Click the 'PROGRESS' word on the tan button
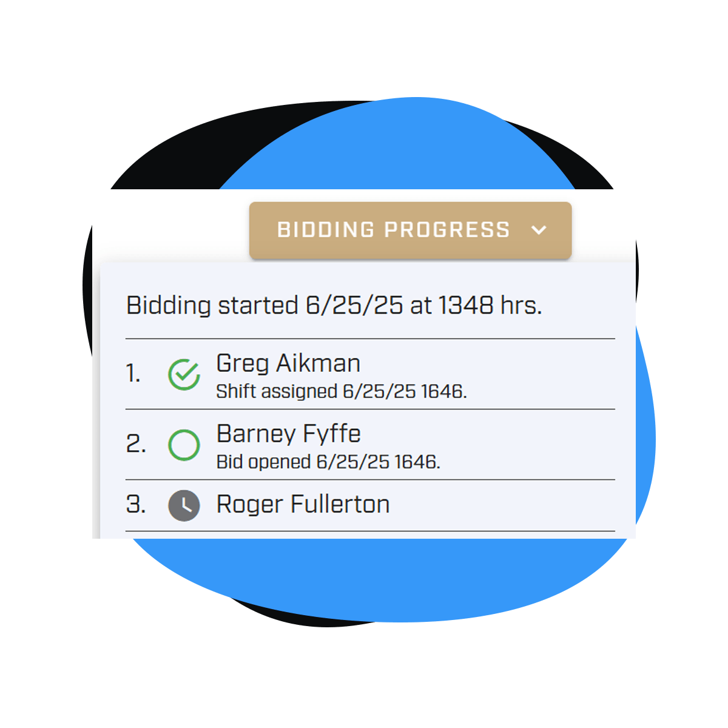 pyautogui.click(x=447, y=230)
